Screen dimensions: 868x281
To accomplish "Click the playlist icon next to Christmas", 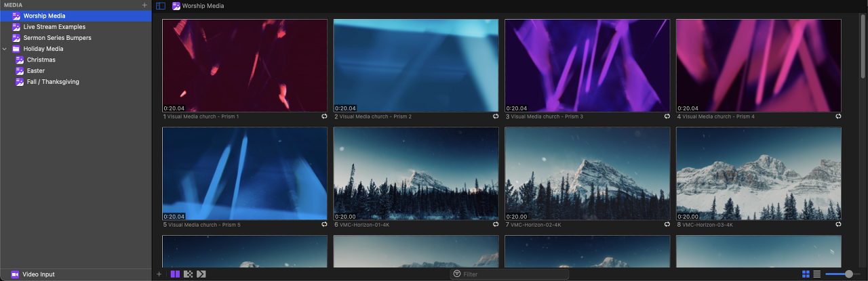I will point(20,60).
